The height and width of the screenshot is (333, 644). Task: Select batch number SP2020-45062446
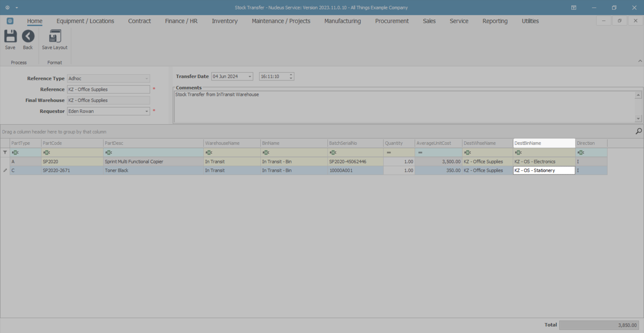tap(355, 161)
